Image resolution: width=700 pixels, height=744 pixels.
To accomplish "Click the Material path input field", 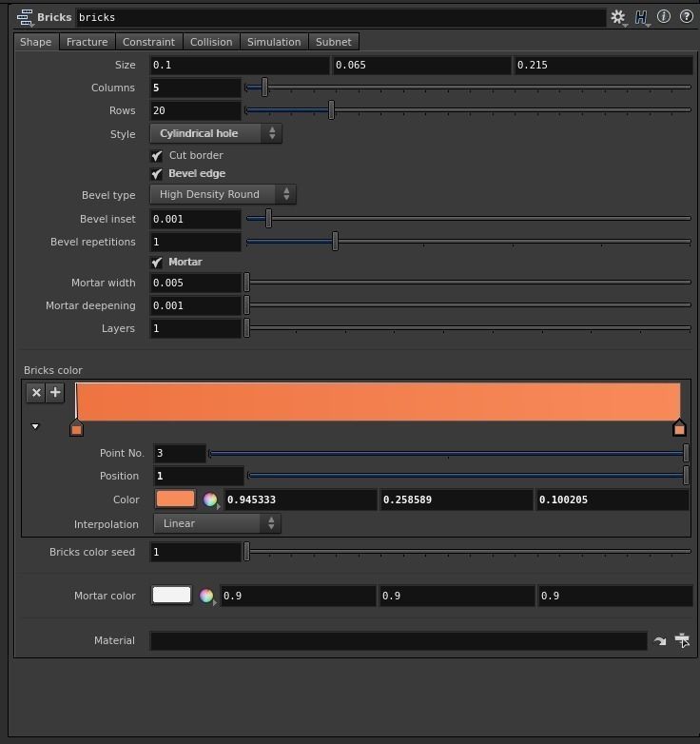I will tap(399, 640).
